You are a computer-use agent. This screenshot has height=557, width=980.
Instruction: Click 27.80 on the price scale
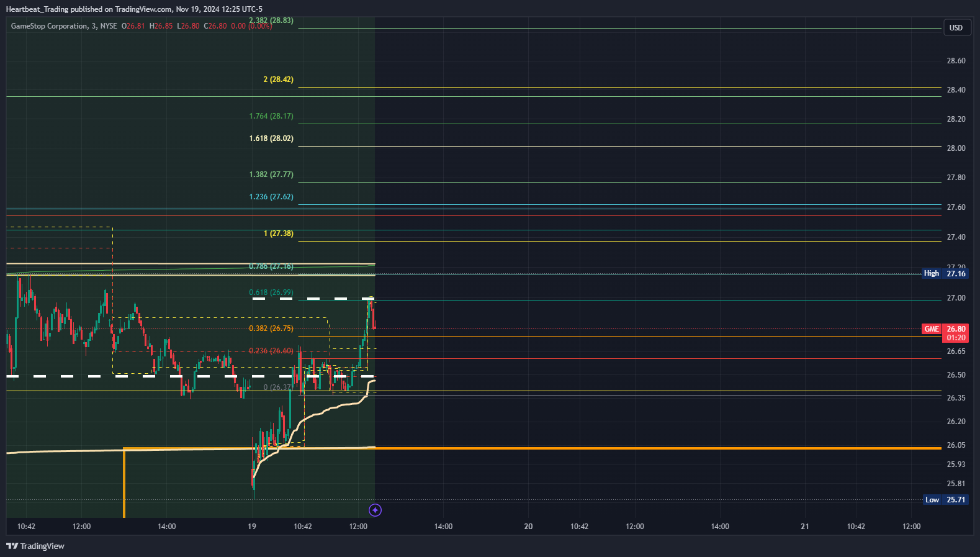coord(956,178)
